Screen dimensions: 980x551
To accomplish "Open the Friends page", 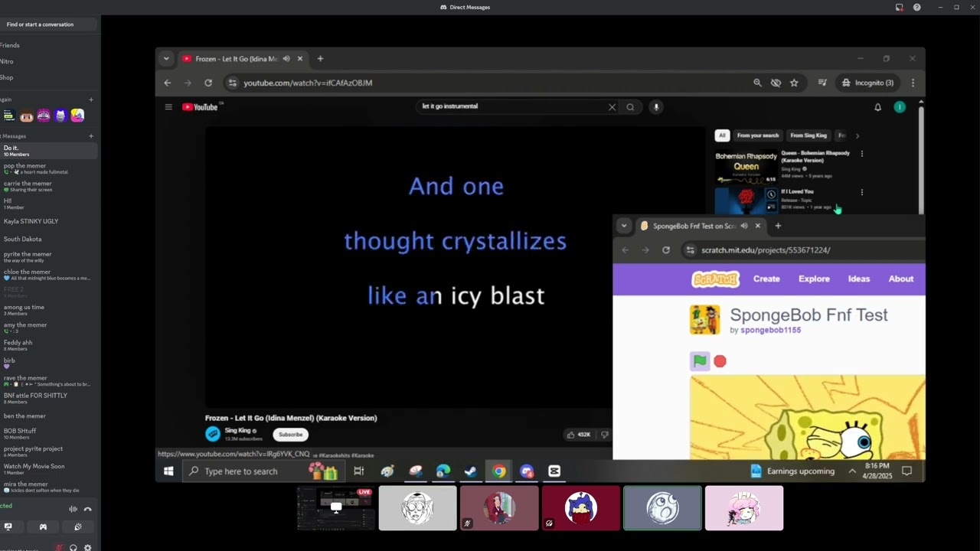I will [x=10, y=45].
